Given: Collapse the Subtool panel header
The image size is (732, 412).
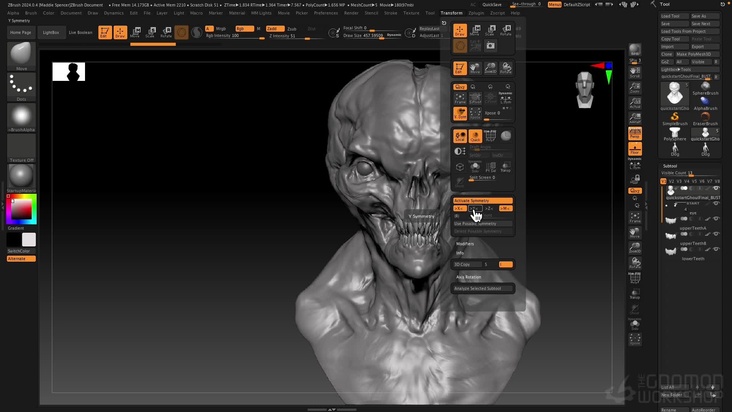Looking at the screenshot, I should pyautogui.click(x=671, y=166).
